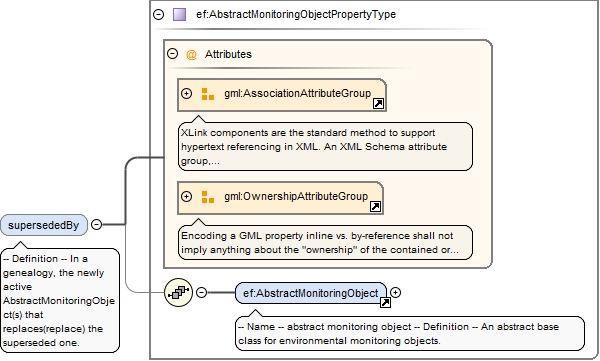This screenshot has height=361, width=600.
Task: Select the ef:AbstractMonitoringObjectPropertyType title text
Action: pyautogui.click(x=296, y=15)
